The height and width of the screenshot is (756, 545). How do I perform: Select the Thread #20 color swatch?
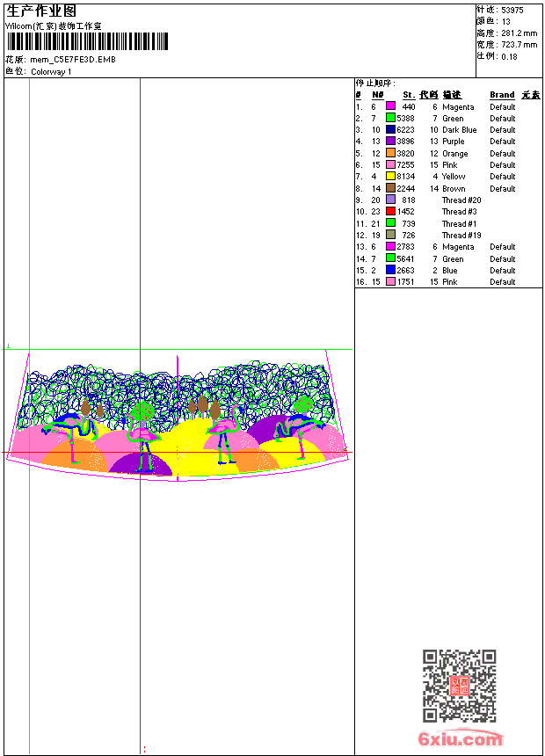point(390,200)
